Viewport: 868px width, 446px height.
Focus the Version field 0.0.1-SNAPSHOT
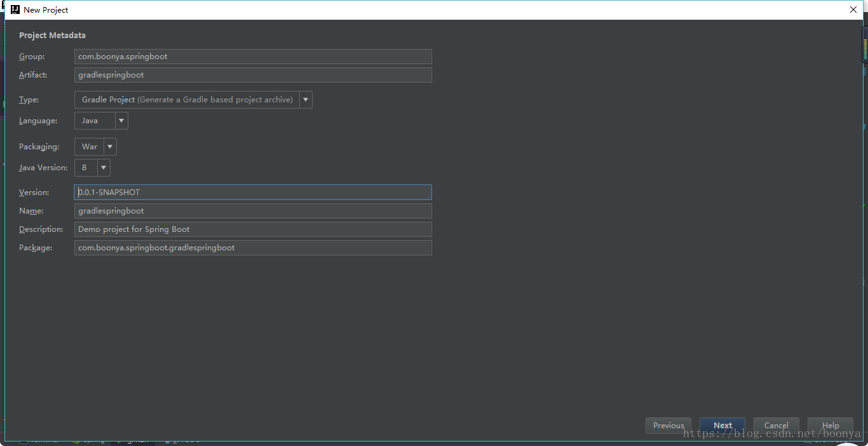253,192
